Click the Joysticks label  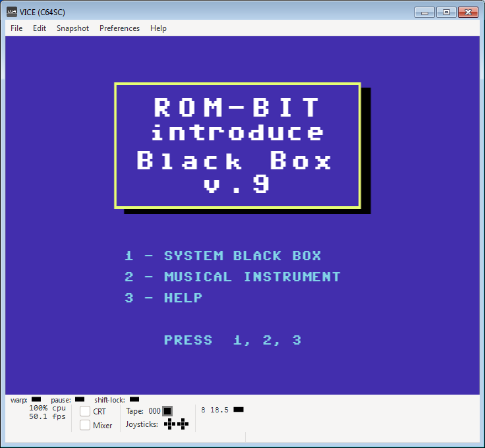pos(142,424)
